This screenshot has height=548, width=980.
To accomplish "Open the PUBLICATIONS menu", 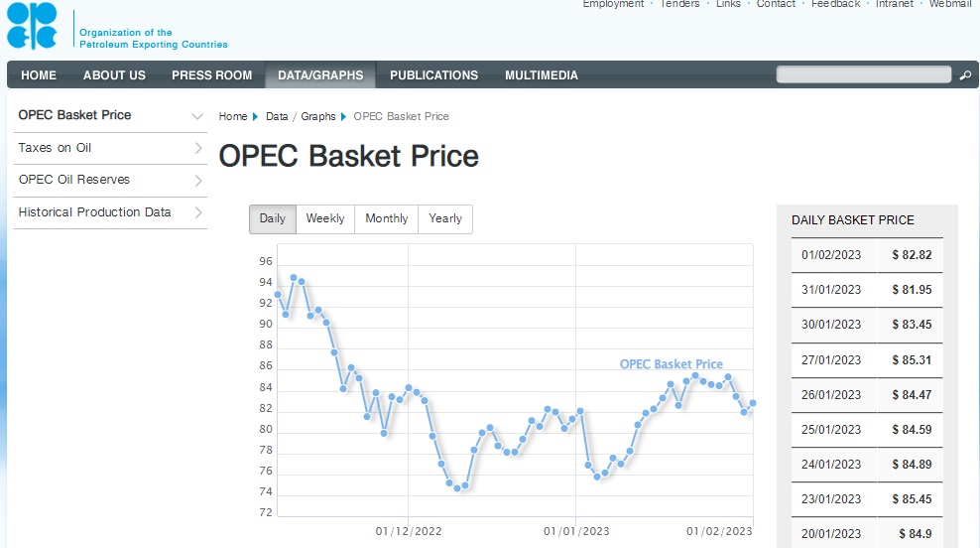I will point(433,75).
